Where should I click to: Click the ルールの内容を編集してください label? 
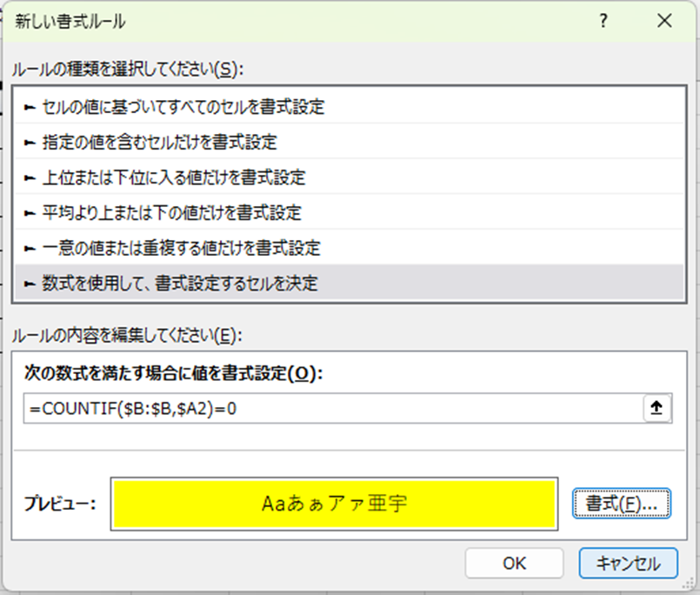tap(125, 334)
